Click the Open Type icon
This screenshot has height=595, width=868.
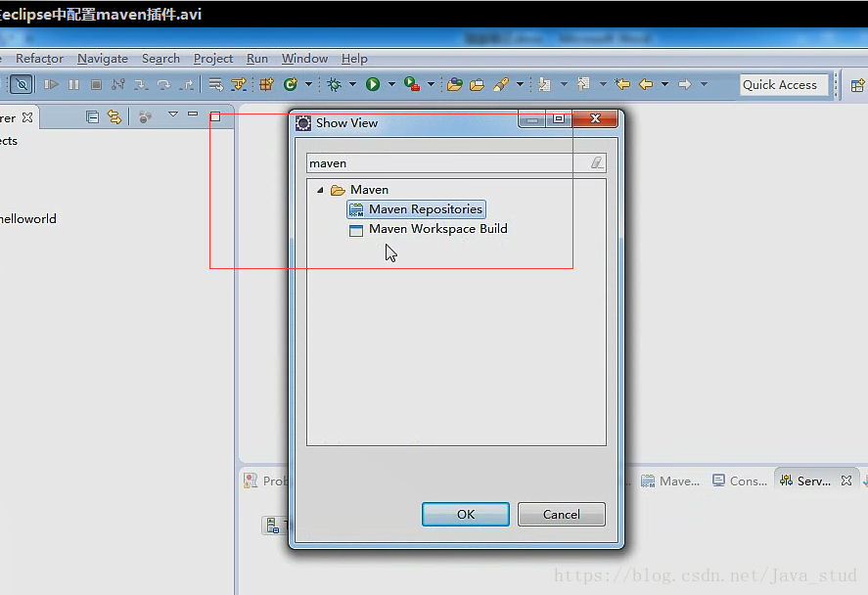tap(455, 85)
